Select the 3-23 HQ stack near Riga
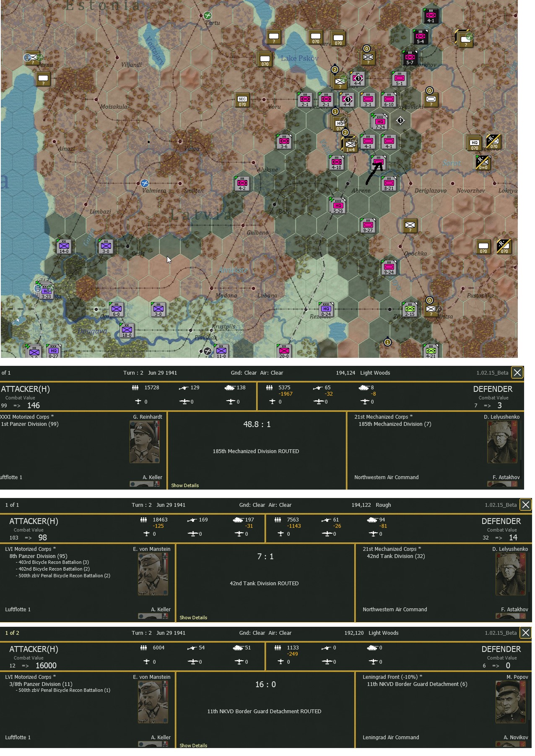 pos(45,292)
